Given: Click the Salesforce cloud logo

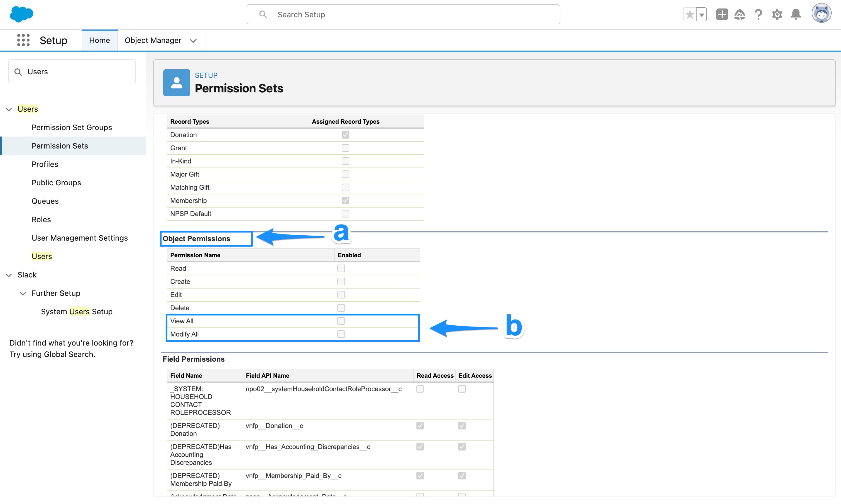Looking at the screenshot, I should click(x=21, y=14).
